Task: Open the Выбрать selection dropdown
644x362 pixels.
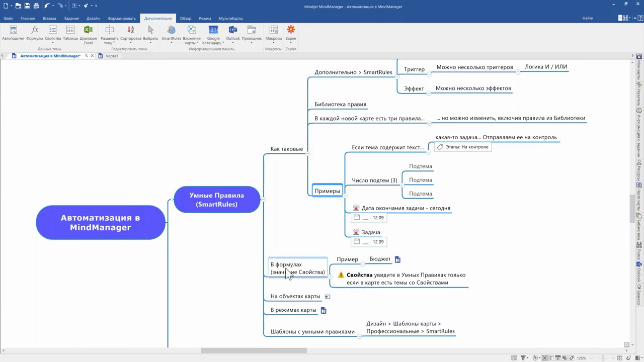Action: [x=150, y=34]
